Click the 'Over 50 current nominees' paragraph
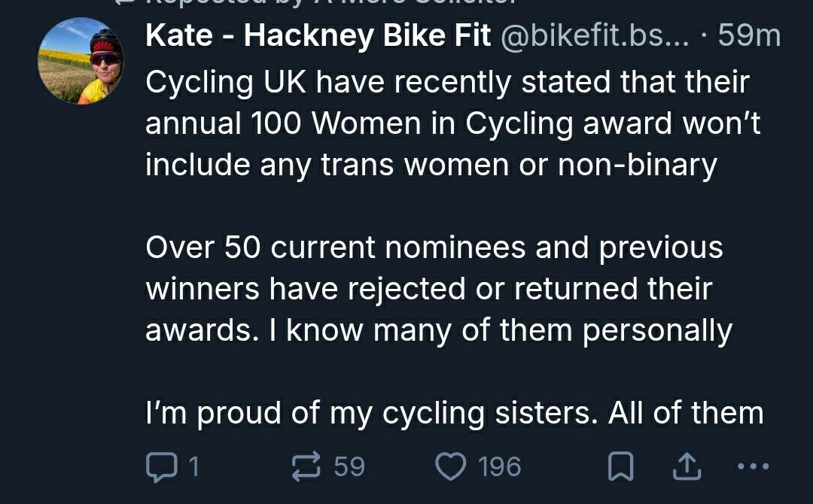This screenshot has width=813, height=504. coord(434,248)
